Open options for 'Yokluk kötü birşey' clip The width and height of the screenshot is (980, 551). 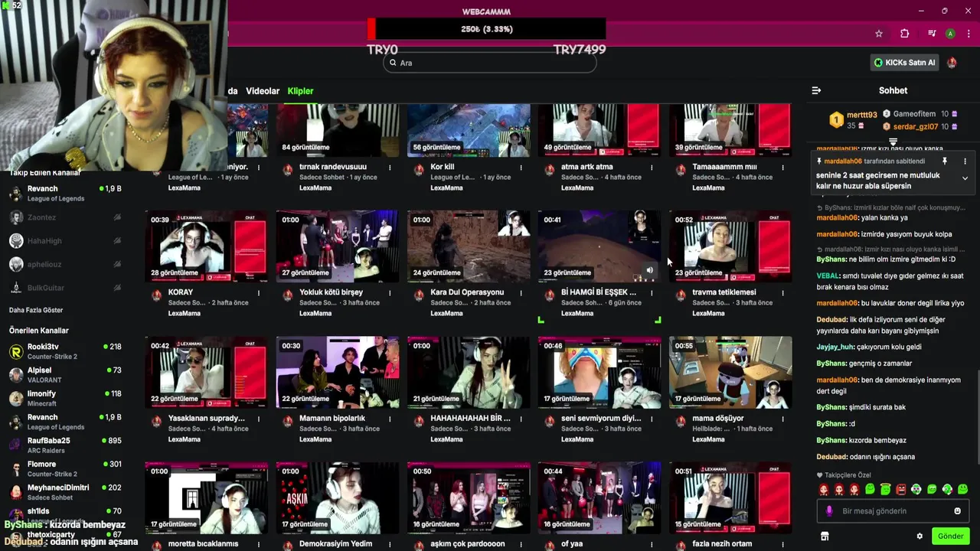pos(390,292)
